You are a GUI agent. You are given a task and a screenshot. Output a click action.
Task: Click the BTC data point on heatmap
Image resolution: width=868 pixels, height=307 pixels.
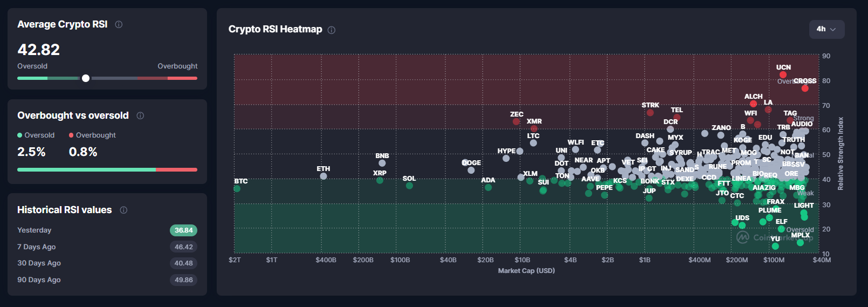[237, 188]
